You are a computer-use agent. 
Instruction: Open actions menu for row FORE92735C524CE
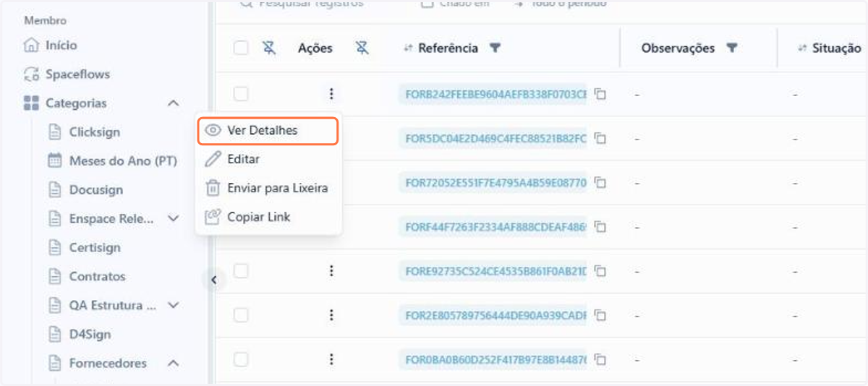coord(331,271)
